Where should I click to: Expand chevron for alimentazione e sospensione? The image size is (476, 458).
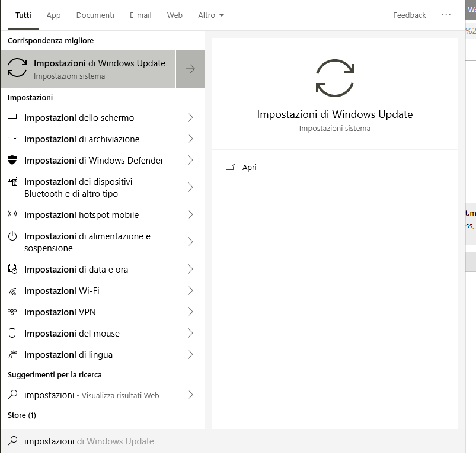tap(190, 242)
